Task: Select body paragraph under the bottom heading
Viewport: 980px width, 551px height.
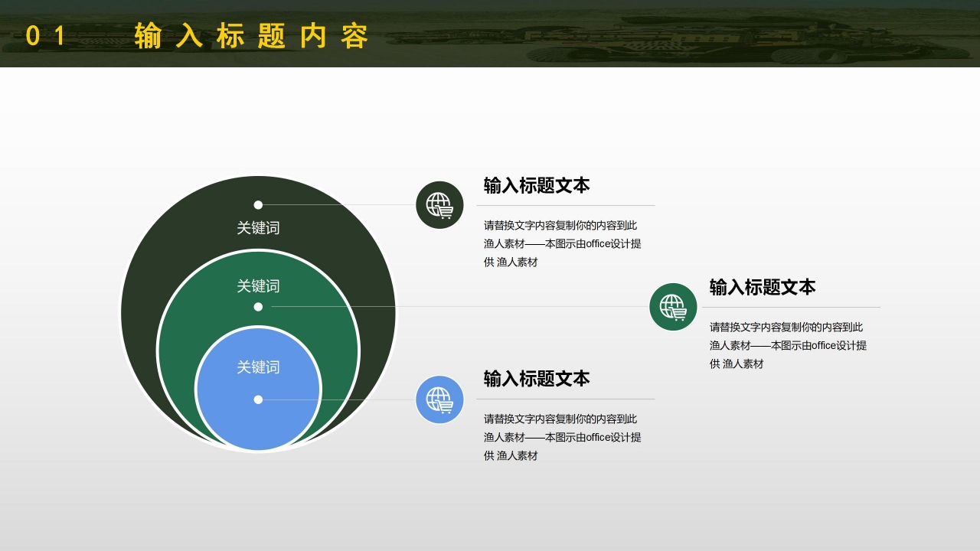Action: click(x=563, y=438)
